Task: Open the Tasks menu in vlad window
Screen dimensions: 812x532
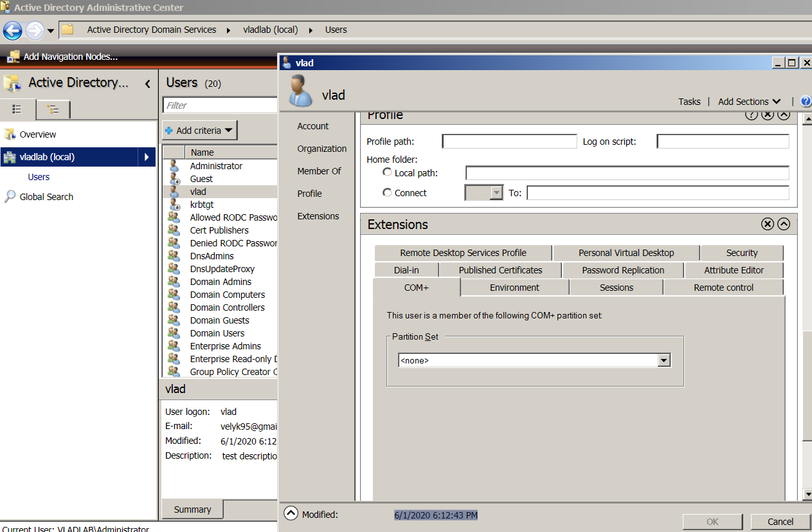Action: pos(689,102)
